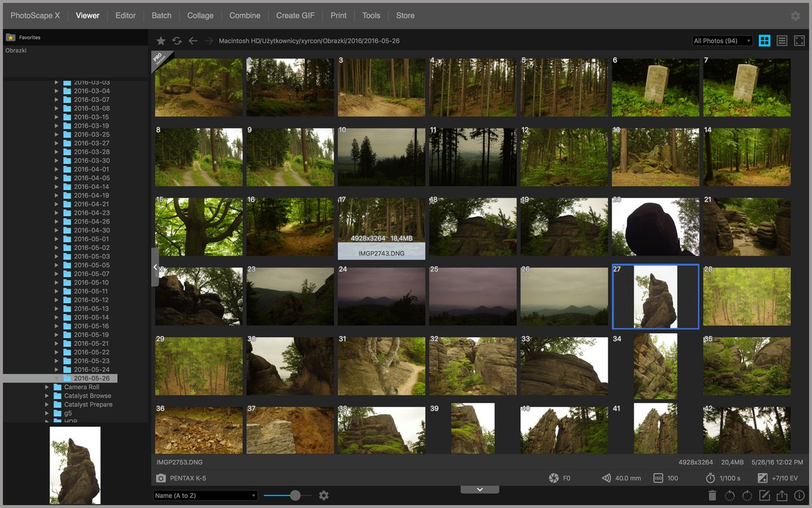Expand the Camera Roll folder triangle
This screenshot has height=508, width=812.
pos(46,387)
